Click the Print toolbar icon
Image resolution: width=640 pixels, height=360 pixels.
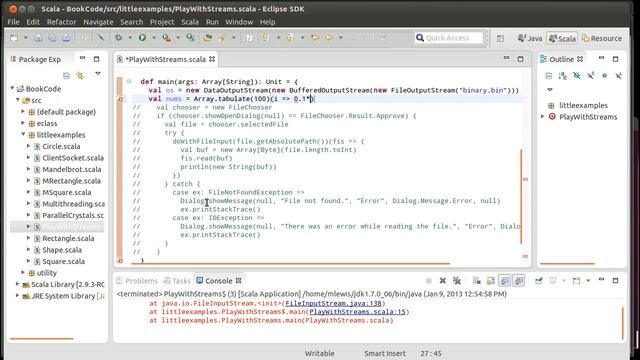[x=66, y=38]
